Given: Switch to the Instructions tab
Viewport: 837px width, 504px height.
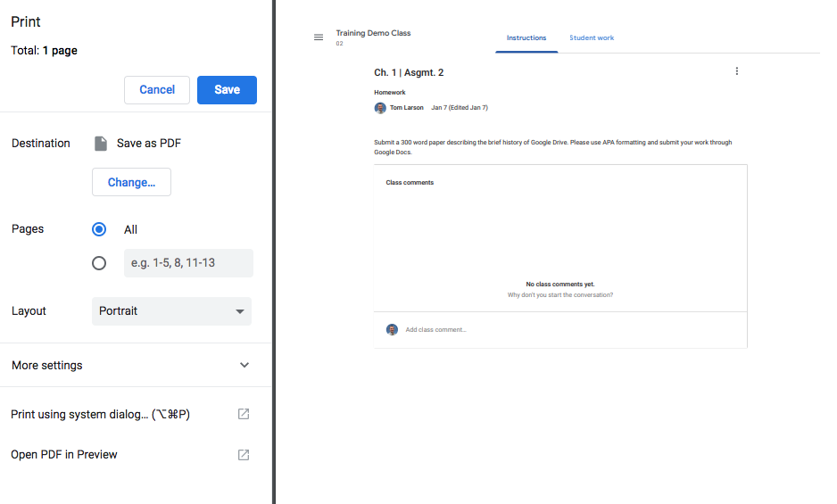Looking at the screenshot, I should pos(526,37).
